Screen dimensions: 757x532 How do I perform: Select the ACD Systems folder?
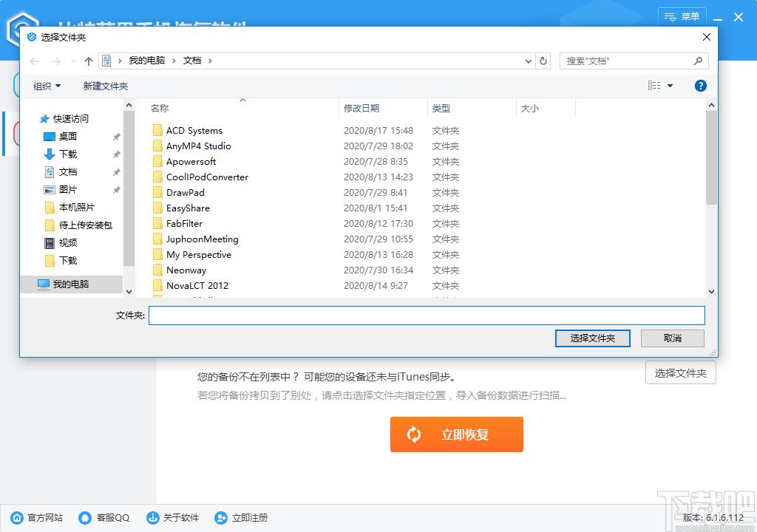(194, 131)
